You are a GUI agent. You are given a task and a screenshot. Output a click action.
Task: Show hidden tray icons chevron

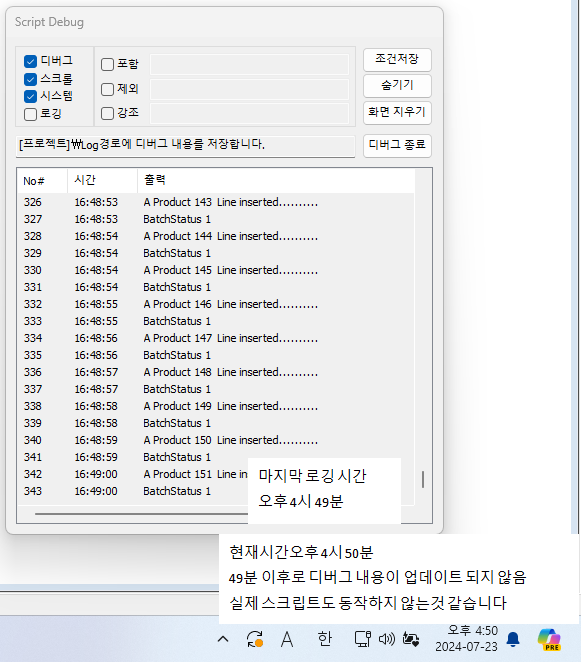223,639
